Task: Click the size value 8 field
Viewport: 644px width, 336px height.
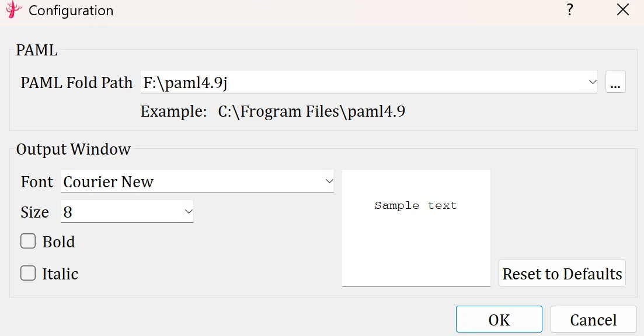Action: click(x=117, y=212)
